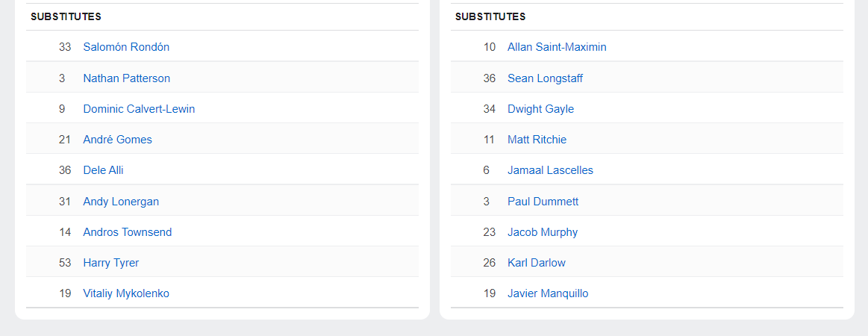View Dwight Gayle's player page
Image resolution: width=868 pixels, height=336 pixels.
coord(541,109)
